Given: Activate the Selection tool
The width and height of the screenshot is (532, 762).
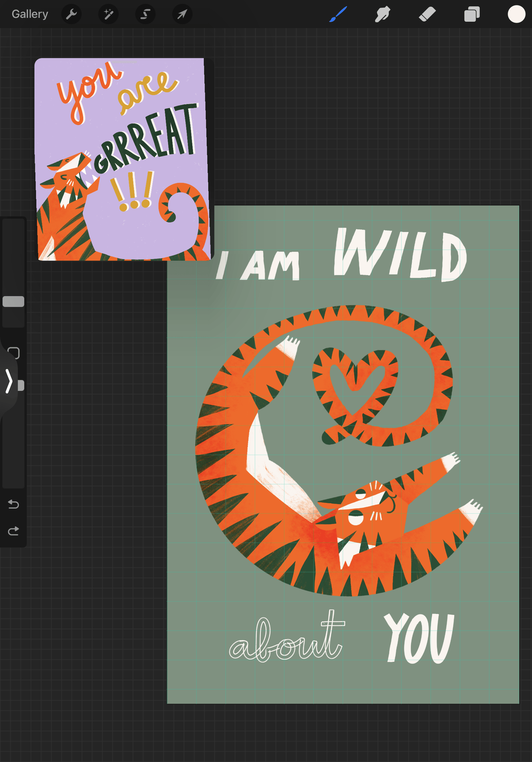Looking at the screenshot, I should pos(145,14).
